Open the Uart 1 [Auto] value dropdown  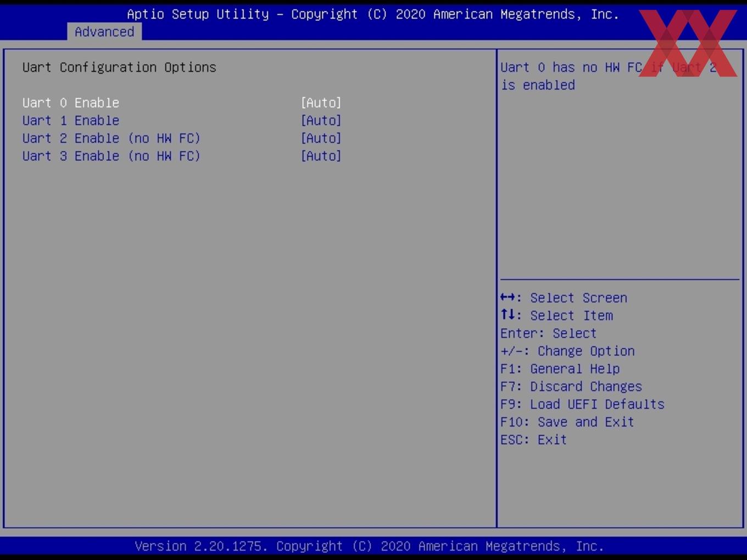click(321, 120)
